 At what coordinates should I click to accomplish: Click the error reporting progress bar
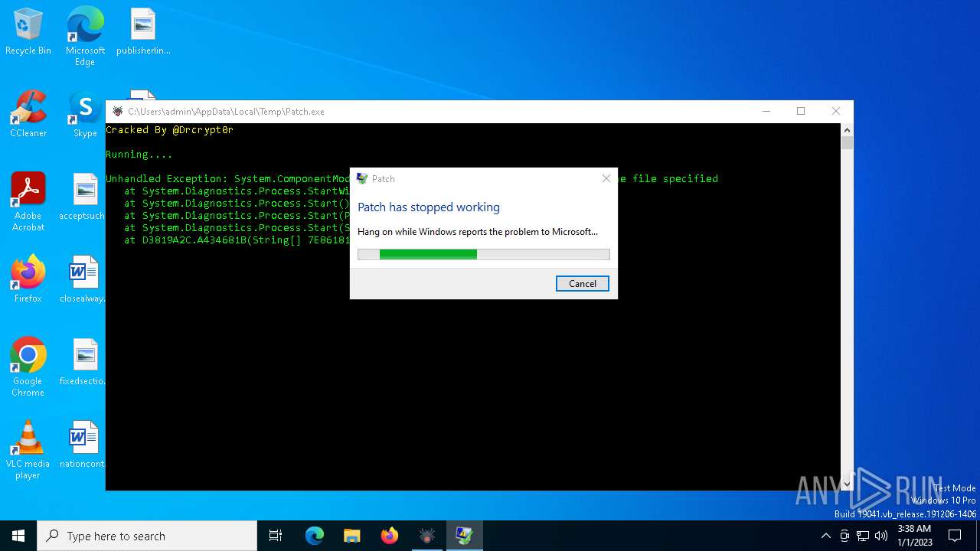(484, 254)
